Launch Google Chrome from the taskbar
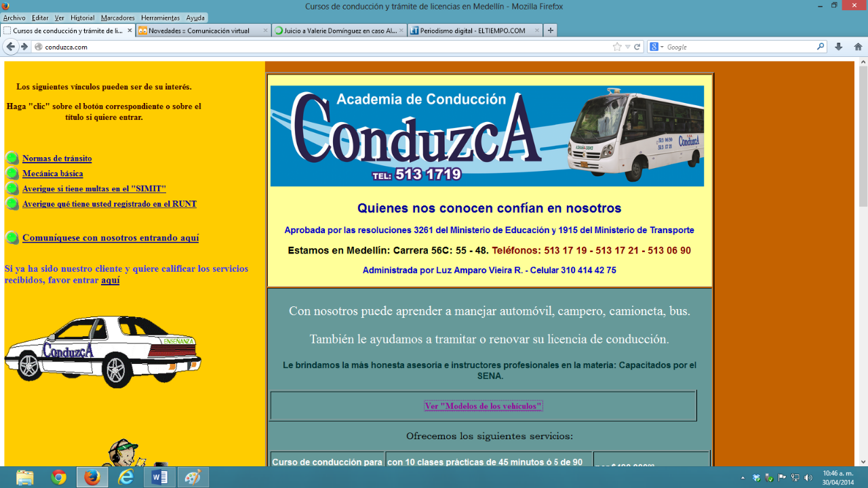The width and height of the screenshot is (868, 488). click(58, 477)
